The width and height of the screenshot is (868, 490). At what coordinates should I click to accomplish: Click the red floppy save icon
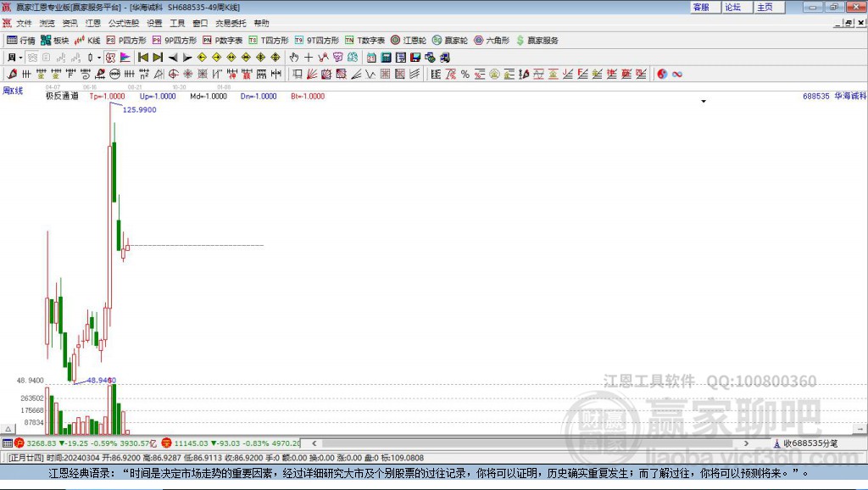tap(415, 58)
